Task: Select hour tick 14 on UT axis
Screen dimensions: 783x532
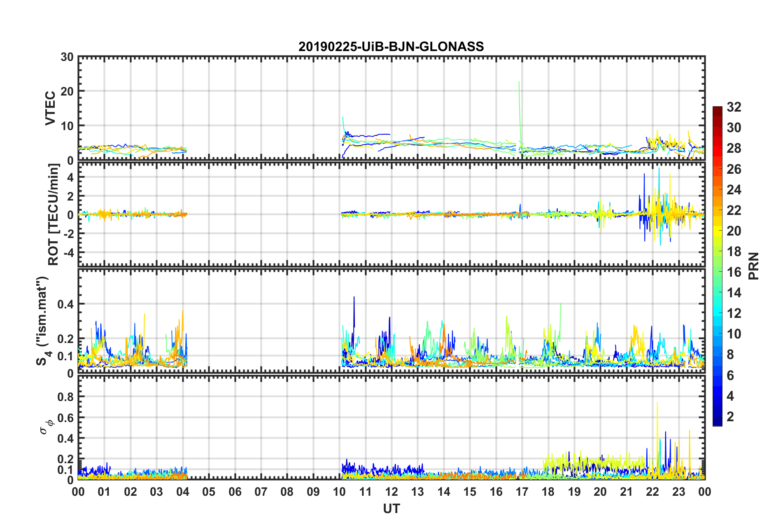Action: pos(444,492)
